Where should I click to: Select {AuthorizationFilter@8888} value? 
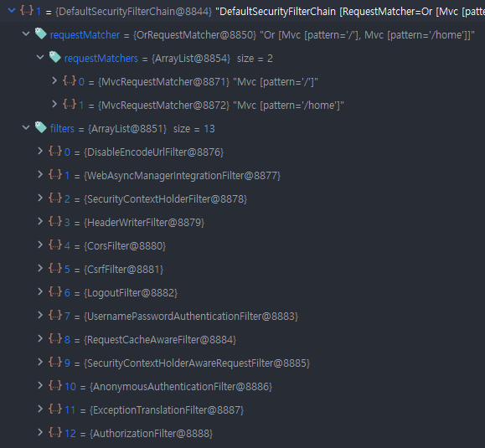pos(152,434)
